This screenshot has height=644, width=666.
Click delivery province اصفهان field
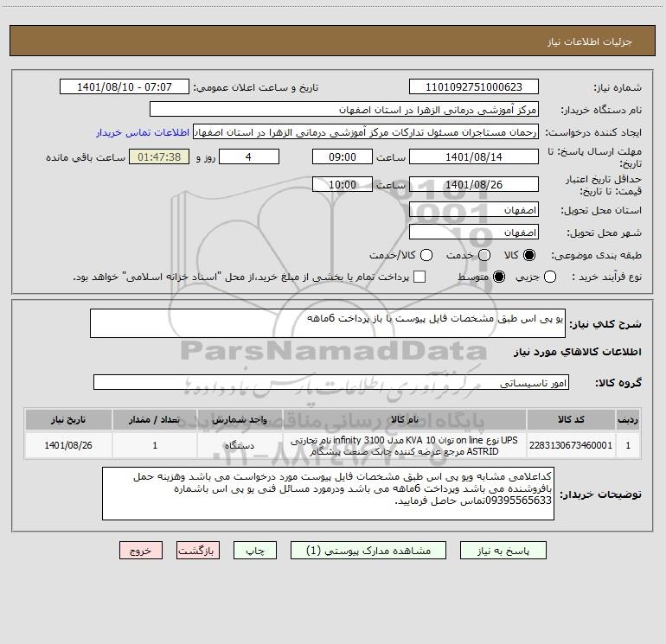coord(474,210)
